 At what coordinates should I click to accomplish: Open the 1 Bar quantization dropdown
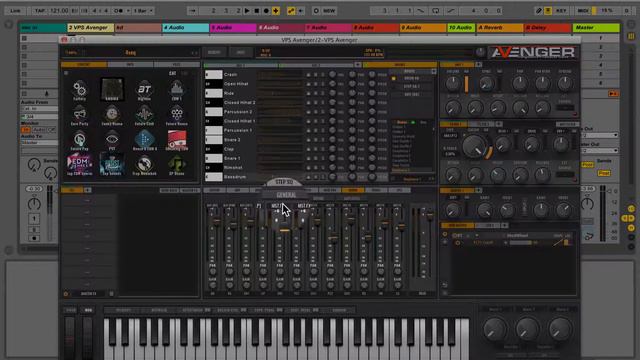coord(143,11)
